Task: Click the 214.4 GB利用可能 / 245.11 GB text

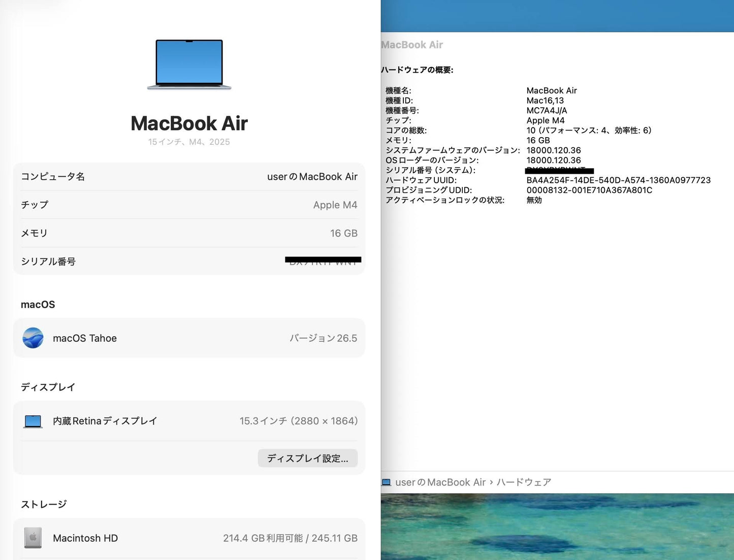Action: pyautogui.click(x=290, y=538)
